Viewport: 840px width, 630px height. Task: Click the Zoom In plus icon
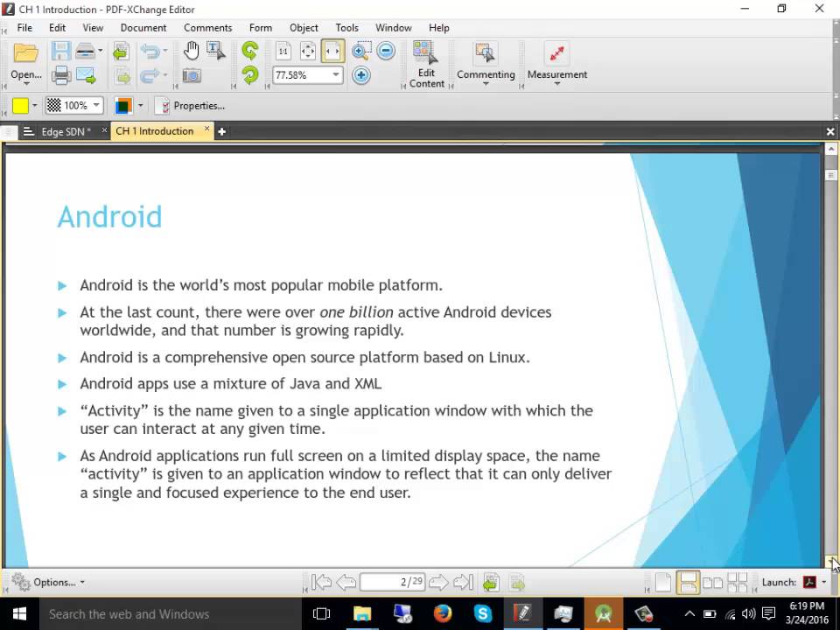pyautogui.click(x=361, y=75)
